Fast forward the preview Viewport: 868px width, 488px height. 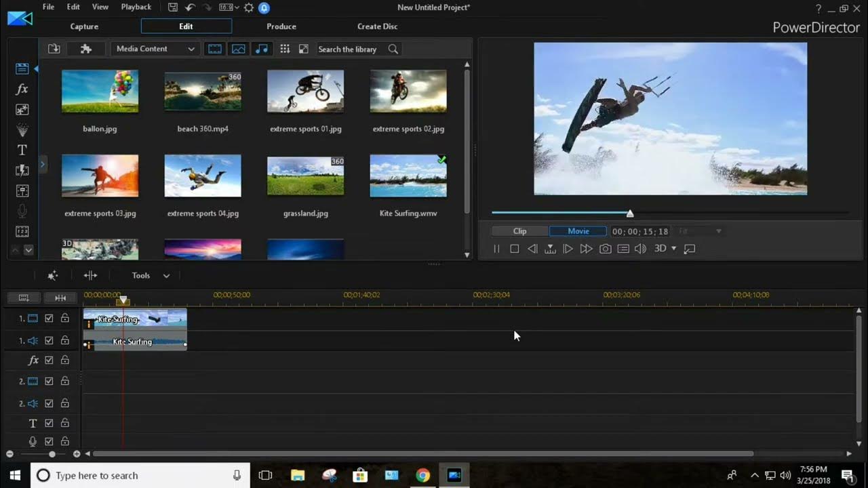[x=587, y=249]
